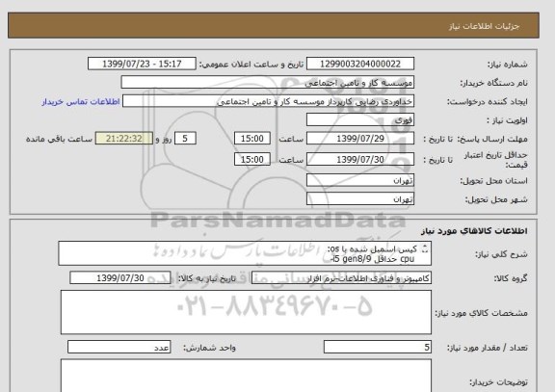The width and height of the screenshot is (555, 392).
Task: Click the remaining days field showing 5
Action: click(185, 139)
